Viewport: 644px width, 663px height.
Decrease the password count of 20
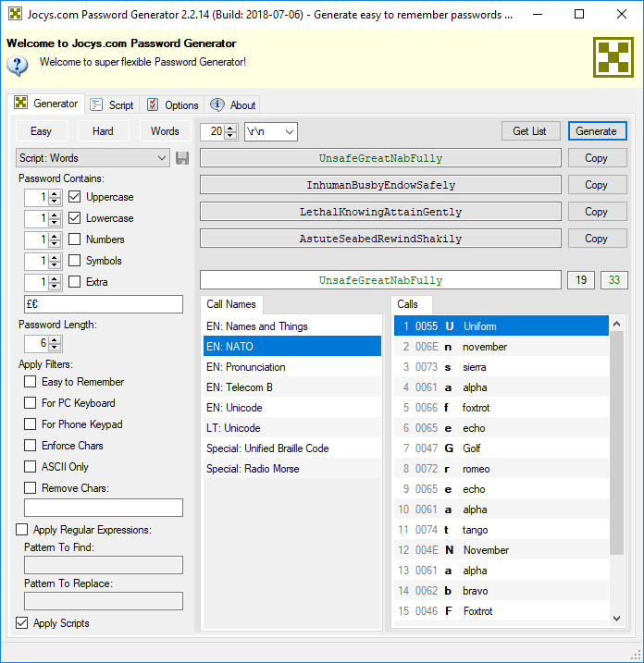tap(230, 135)
